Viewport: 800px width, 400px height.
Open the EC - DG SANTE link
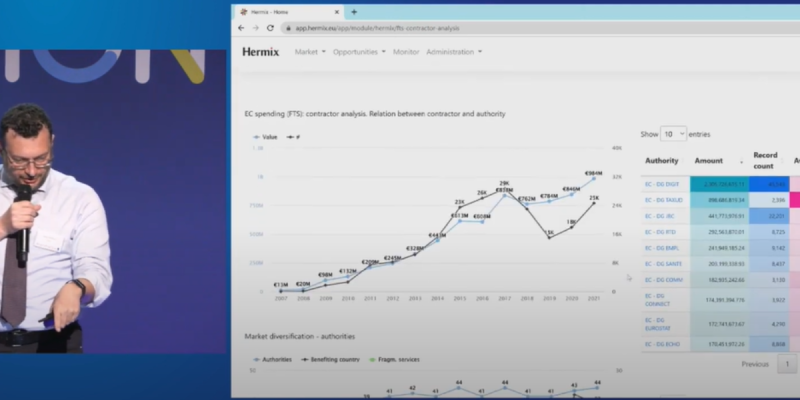click(x=663, y=264)
